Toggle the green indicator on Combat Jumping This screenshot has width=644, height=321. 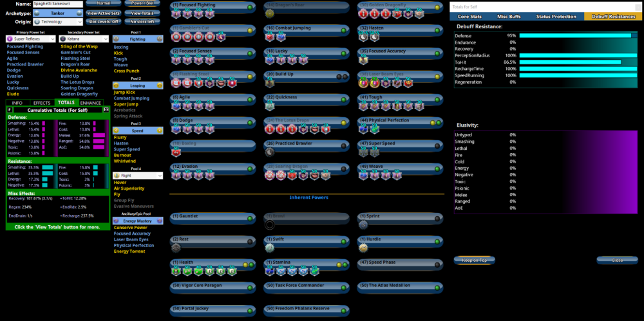pyautogui.click(x=344, y=30)
